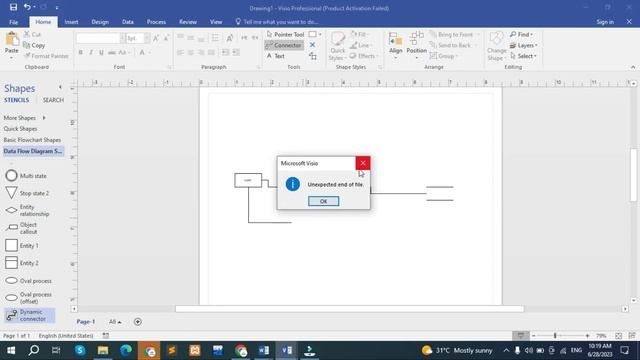
Task: Select the Entity 1 shape
Action: tap(22, 246)
